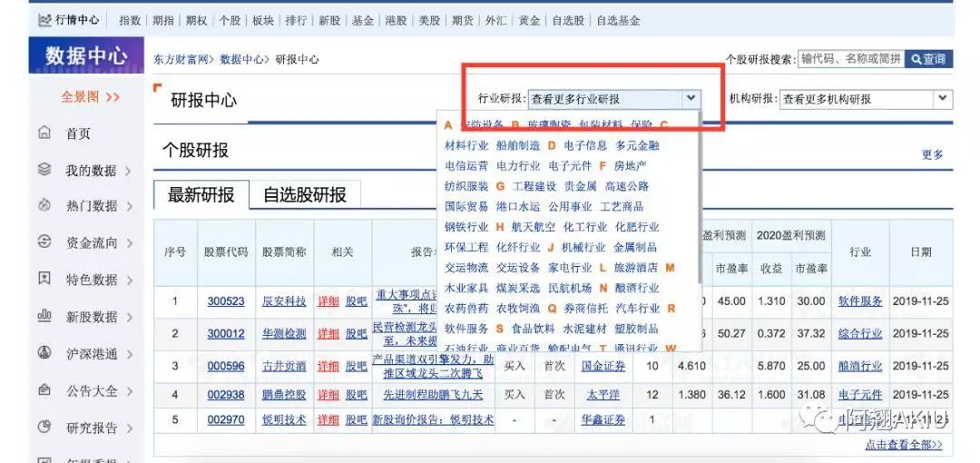Select 券商信托 in industry dropdown list
Viewport: 980px width, 463px height.
pyautogui.click(x=586, y=308)
